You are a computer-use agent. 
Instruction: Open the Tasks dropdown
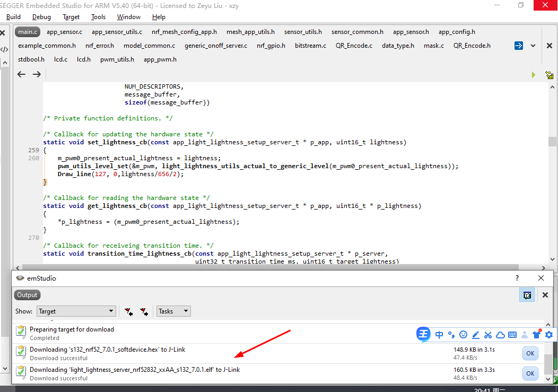point(173,311)
